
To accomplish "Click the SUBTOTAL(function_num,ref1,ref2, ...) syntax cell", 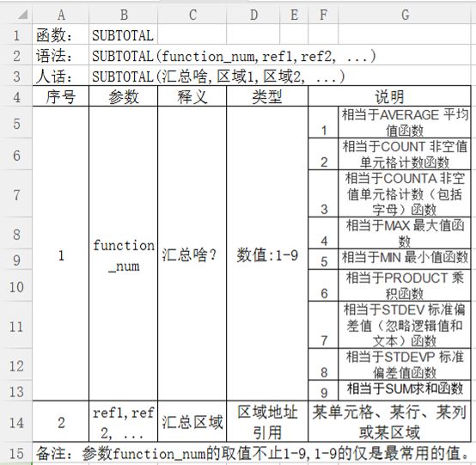I will point(234,56).
